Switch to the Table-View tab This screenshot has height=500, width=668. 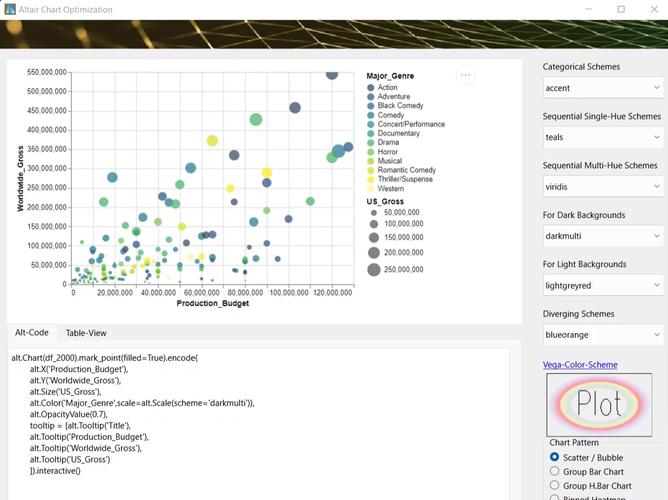[x=86, y=333]
